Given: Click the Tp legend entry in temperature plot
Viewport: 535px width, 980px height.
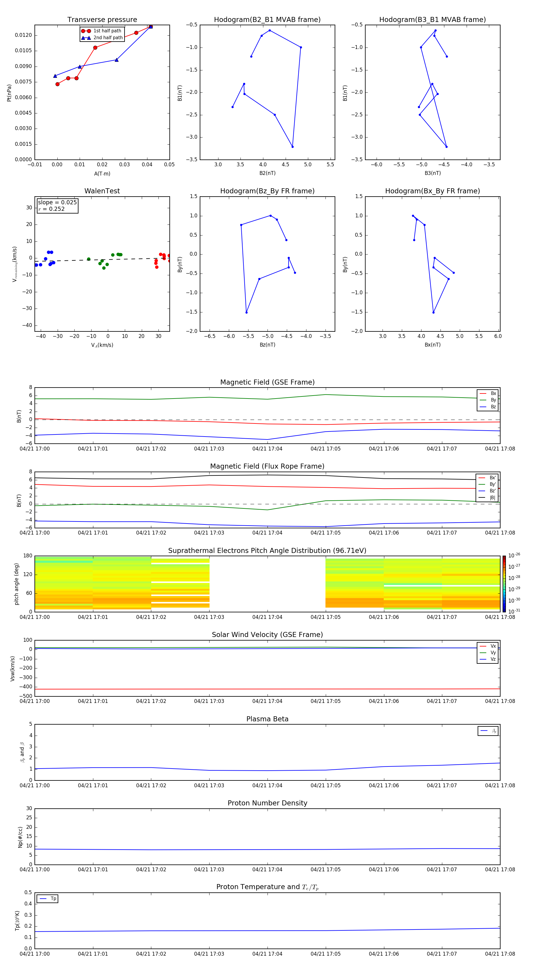Looking at the screenshot, I should (x=48, y=899).
